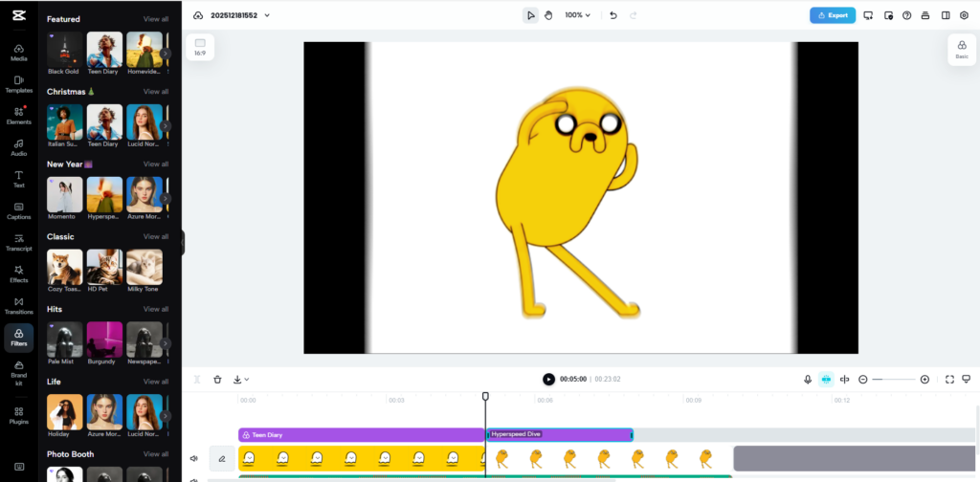Click View all next to Christmas filters
Image resolution: width=980 pixels, height=482 pixels.
(x=156, y=92)
